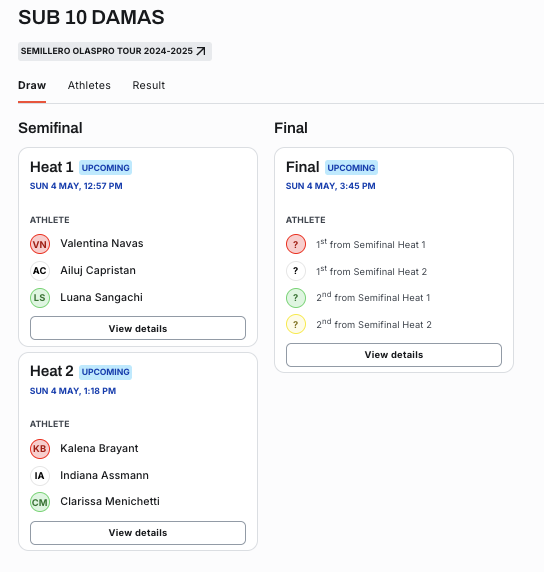Click the Heat 2 UPCOMING status badge
The image size is (544, 572).
(x=105, y=372)
